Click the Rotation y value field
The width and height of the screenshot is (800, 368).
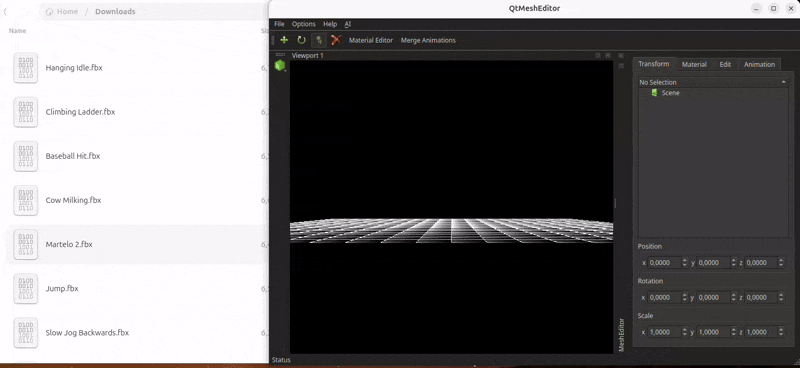(713, 297)
